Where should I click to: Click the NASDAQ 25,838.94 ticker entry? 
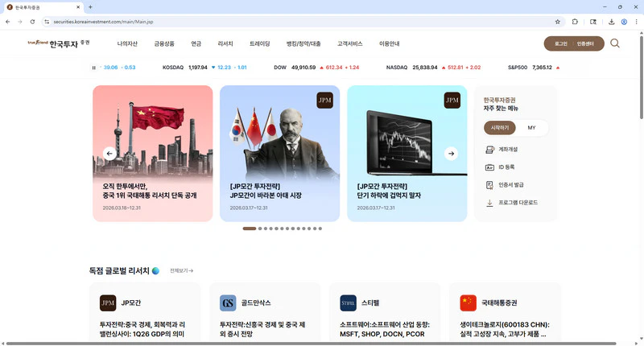433,68
